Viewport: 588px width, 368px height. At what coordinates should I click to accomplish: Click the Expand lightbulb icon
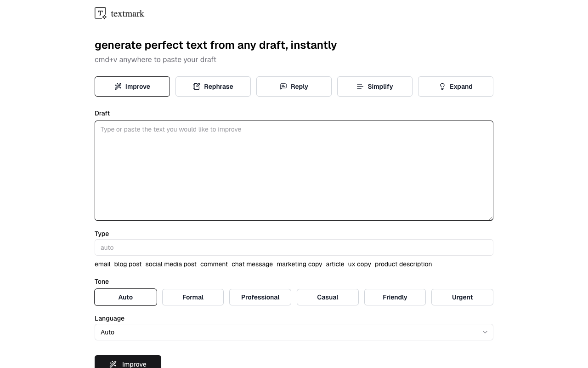[x=442, y=86]
